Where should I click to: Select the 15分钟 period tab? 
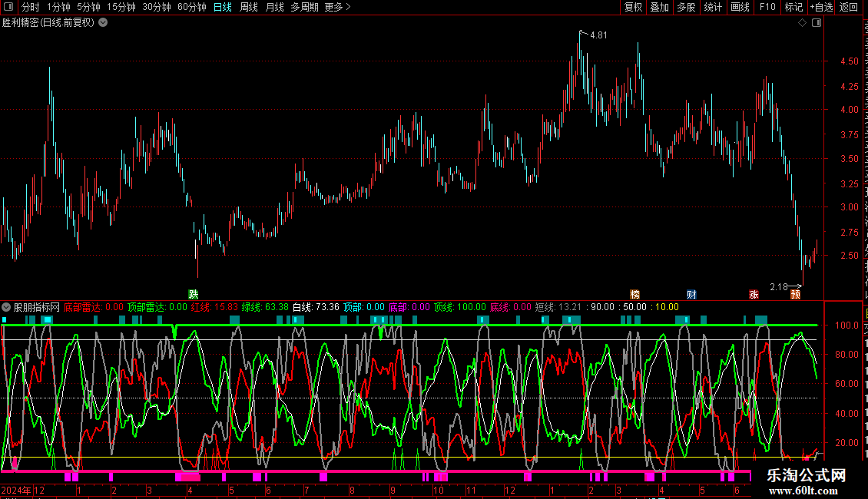121,7
